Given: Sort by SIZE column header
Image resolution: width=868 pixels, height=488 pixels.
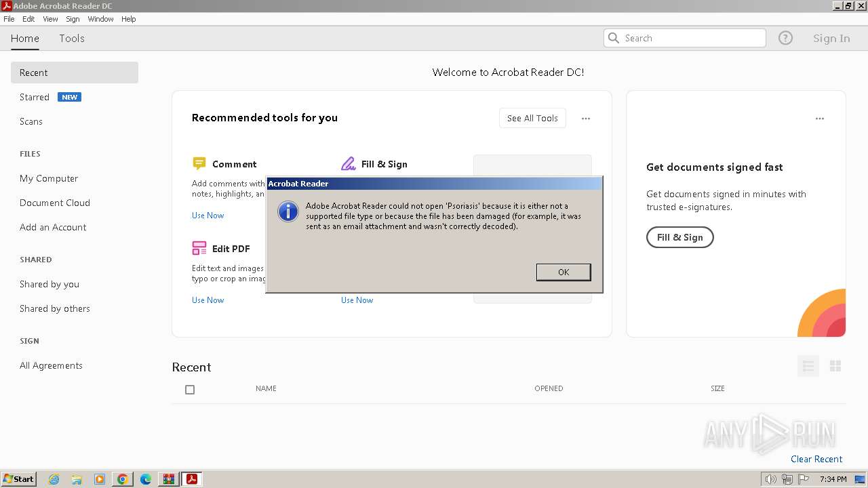Looking at the screenshot, I should [717, 388].
